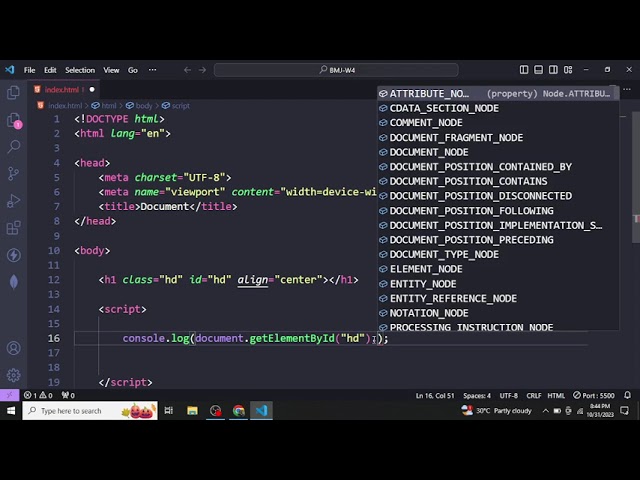The height and width of the screenshot is (480, 640).
Task: Select the ENTITY_REFERENCE_NODE suggestion
Action: 498,299
